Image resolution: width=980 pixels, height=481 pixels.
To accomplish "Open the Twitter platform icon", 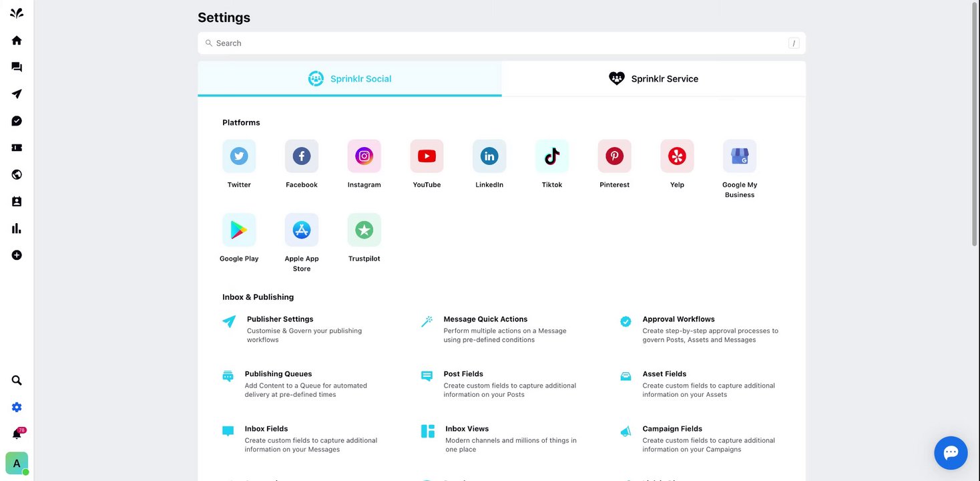I will coord(239,156).
